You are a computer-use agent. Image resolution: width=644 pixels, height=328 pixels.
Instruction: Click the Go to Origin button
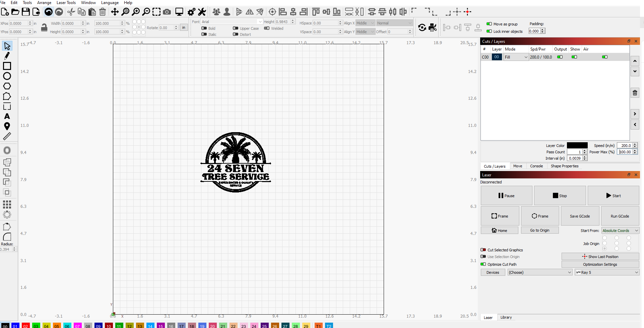(540, 230)
